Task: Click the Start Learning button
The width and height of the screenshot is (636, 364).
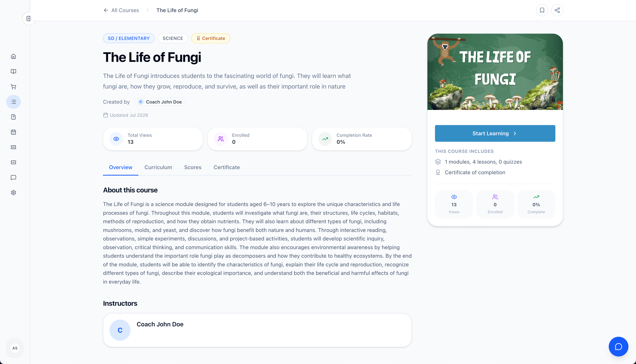Action: click(495, 133)
